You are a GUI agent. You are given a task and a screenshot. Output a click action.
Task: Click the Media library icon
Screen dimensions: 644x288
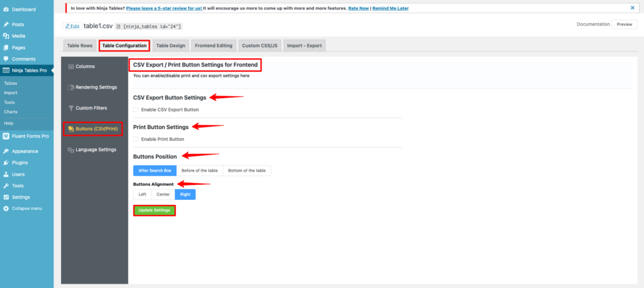6,36
